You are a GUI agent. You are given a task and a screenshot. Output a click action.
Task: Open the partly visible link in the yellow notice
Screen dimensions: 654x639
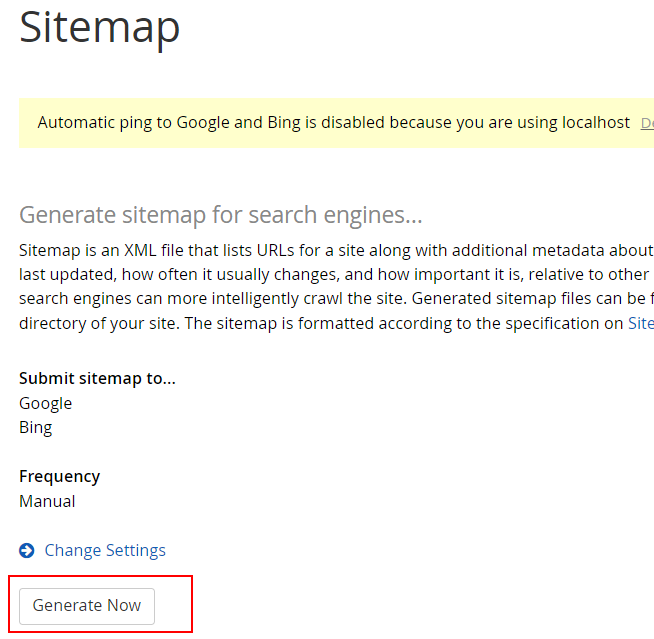[647, 123]
